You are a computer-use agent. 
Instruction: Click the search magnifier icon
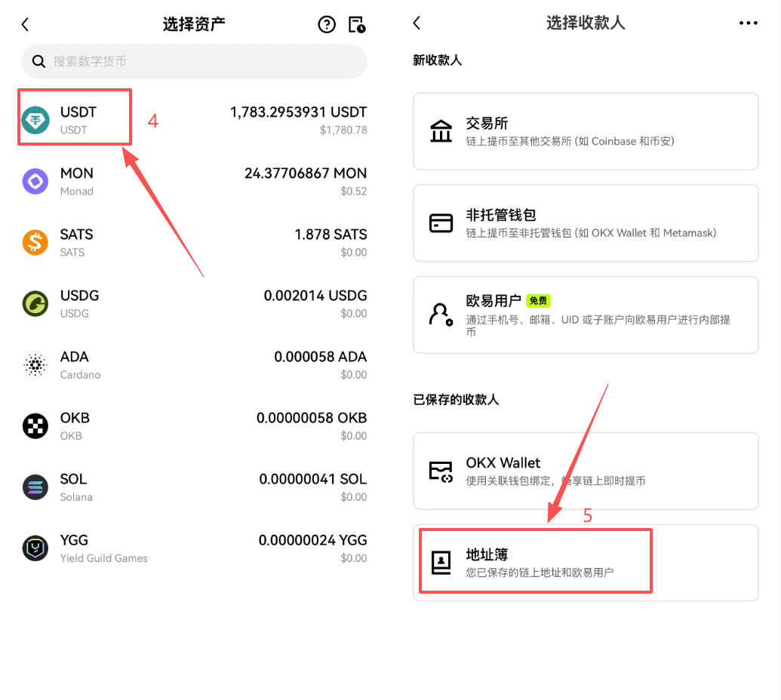click(x=38, y=61)
